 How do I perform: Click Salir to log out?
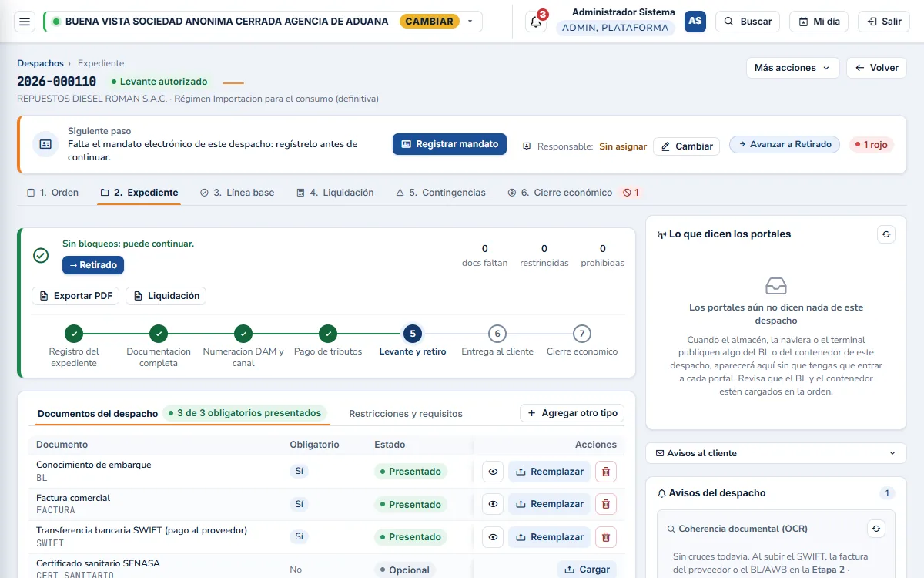click(x=884, y=22)
